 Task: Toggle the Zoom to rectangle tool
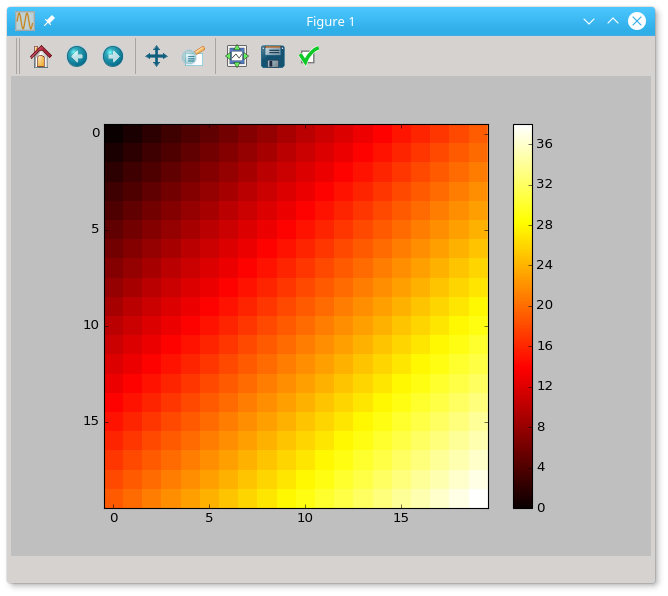coord(193,57)
